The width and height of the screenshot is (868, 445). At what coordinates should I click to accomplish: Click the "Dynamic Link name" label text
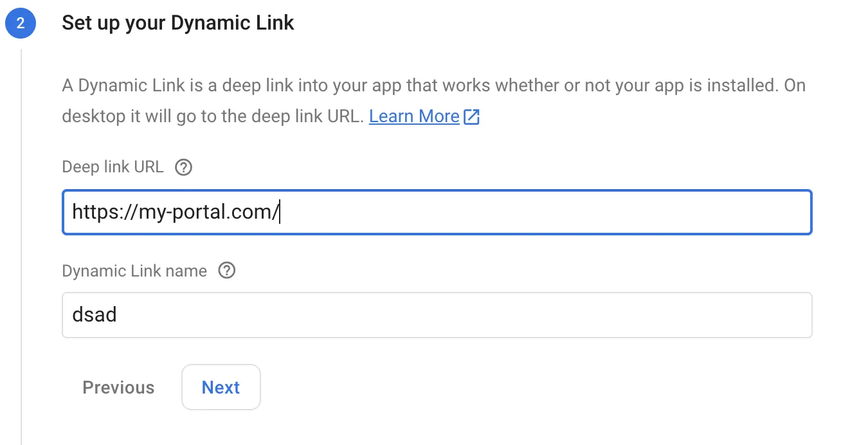[x=134, y=271]
